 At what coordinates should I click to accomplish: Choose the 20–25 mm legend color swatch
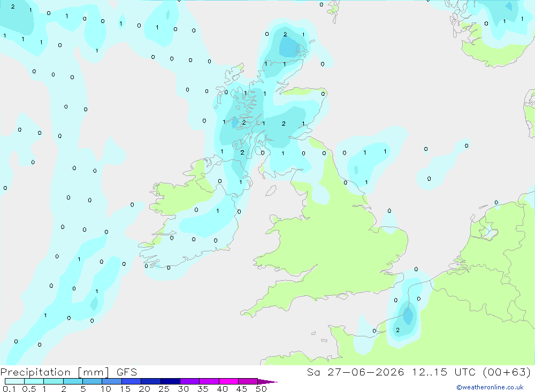tap(151, 381)
